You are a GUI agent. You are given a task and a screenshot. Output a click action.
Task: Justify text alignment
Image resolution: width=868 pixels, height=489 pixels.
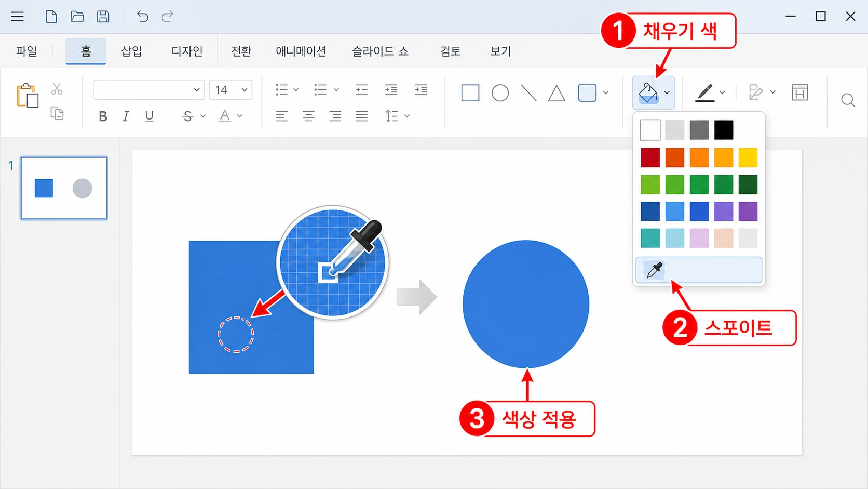362,116
